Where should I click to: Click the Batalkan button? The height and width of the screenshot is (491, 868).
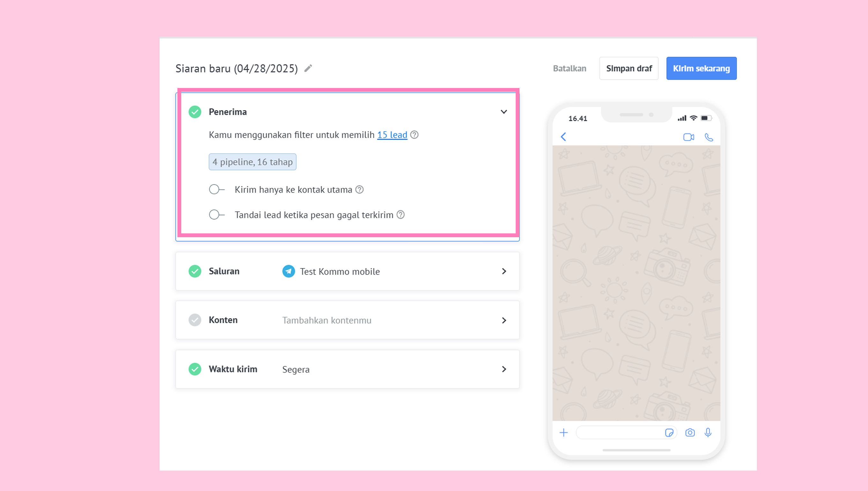click(x=569, y=69)
